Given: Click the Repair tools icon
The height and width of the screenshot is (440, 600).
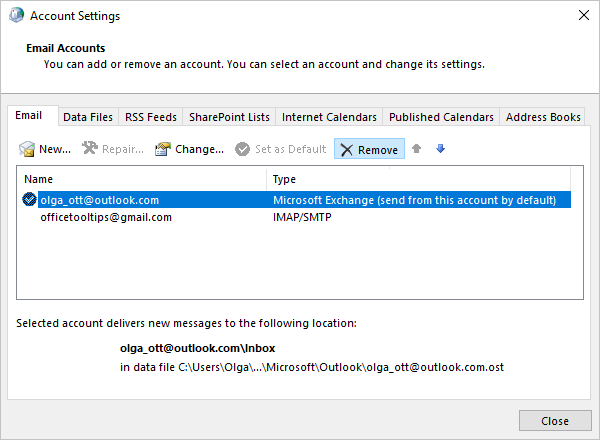Looking at the screenshot, I should click(x=90, y=148).
